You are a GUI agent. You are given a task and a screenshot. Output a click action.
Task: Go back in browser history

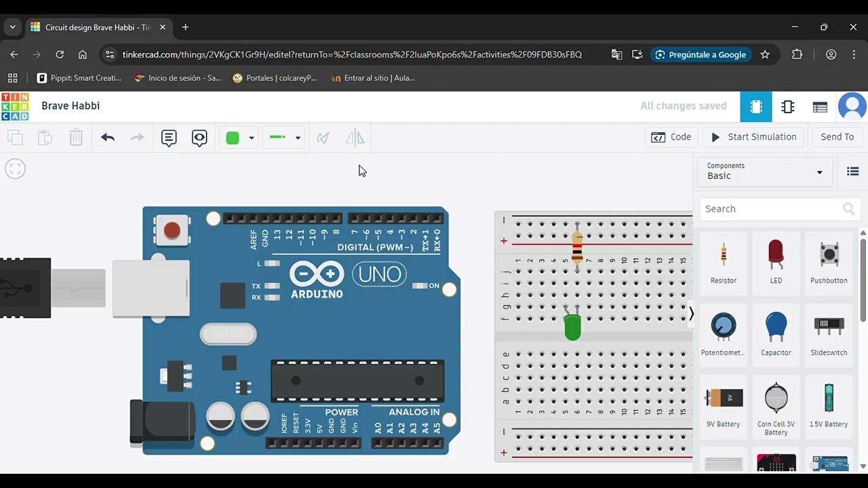14,55
